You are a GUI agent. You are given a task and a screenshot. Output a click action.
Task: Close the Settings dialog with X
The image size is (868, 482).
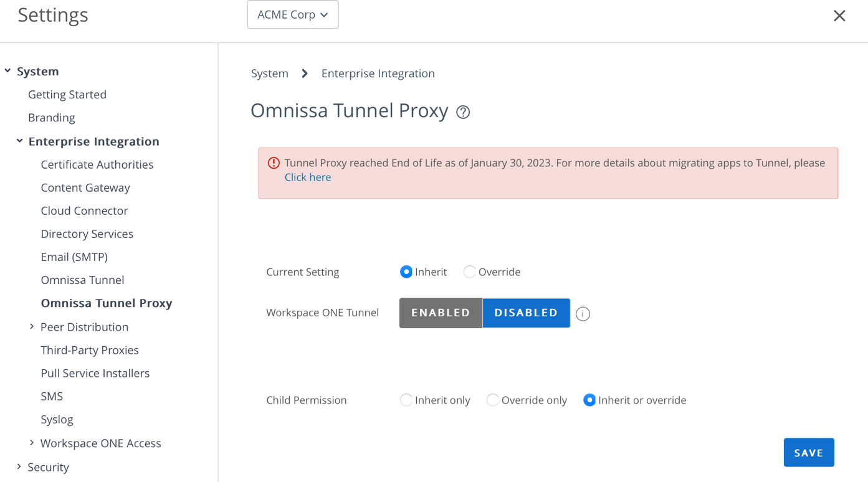pyautogui.click(x=839, y=16)
